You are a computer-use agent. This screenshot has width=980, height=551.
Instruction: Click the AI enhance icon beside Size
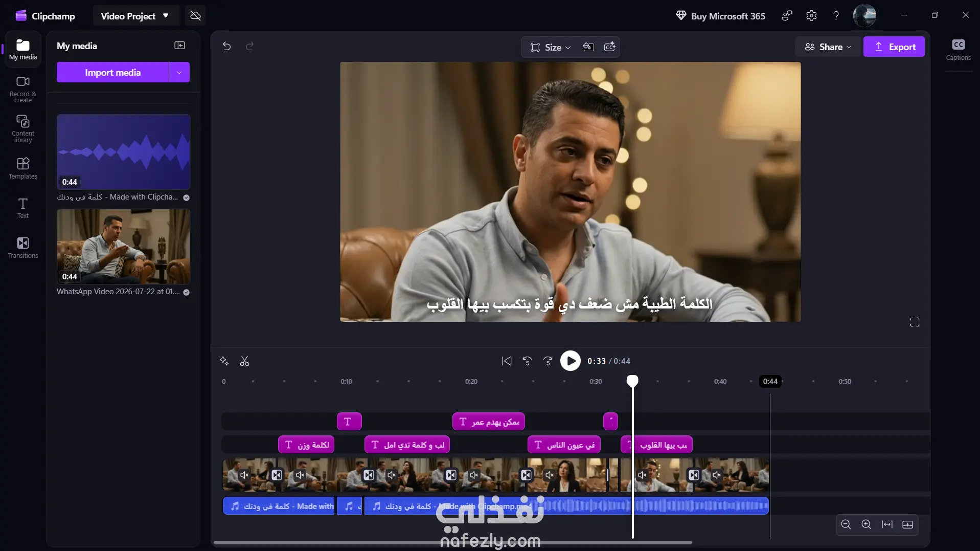point(609,47)
